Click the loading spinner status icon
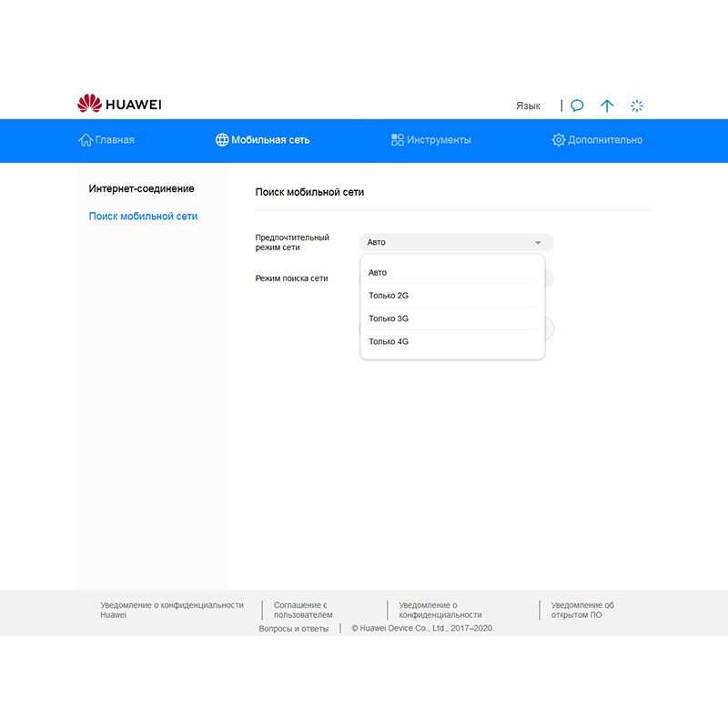728x728 pixels. (637, 106)
